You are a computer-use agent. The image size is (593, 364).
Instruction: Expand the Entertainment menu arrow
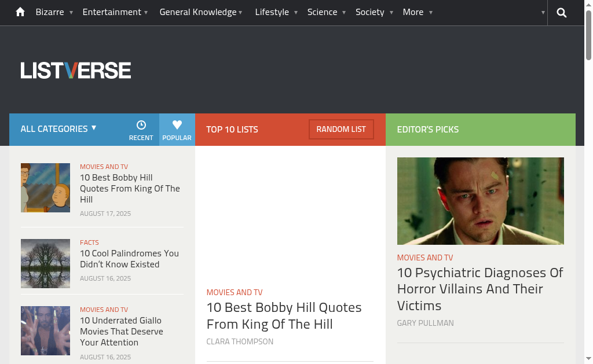coord(146,13)
